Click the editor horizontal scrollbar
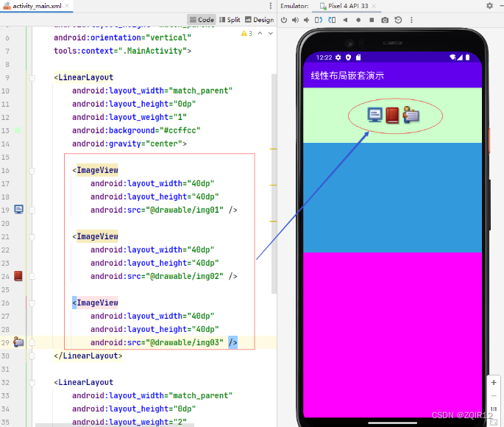This screenshot has width=504, height=427. click(115, 425)
